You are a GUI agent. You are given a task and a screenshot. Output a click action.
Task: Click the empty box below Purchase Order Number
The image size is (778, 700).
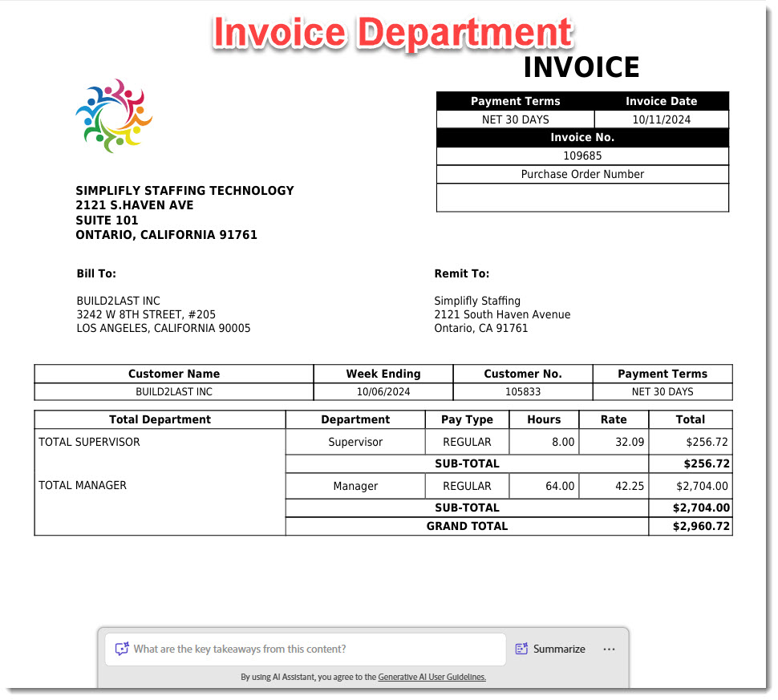[582, 197]
